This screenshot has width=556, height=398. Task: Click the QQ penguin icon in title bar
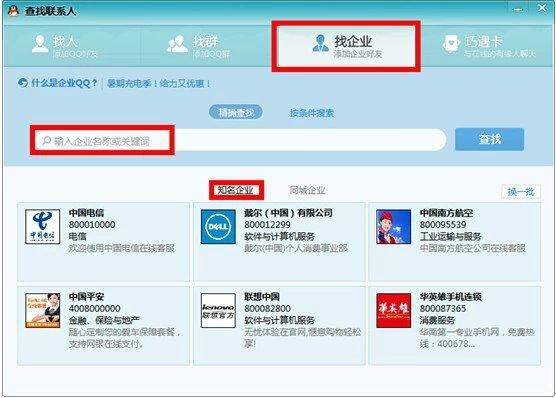click(13, 11)
